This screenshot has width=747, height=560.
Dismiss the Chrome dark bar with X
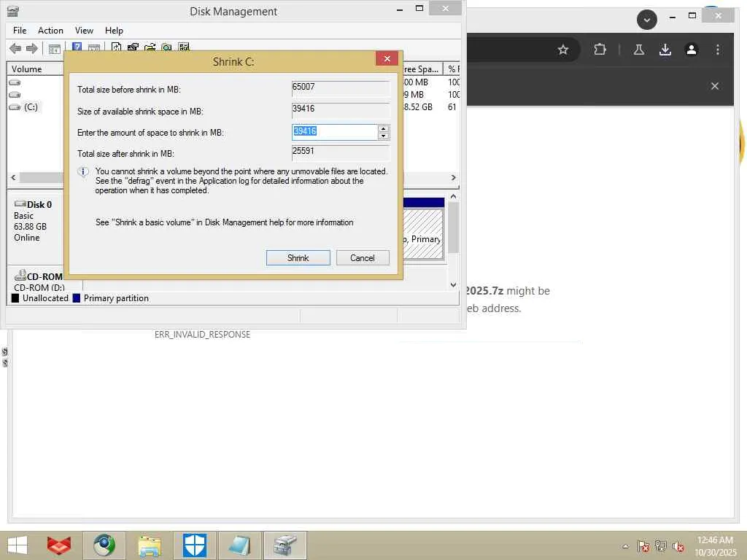715,86
